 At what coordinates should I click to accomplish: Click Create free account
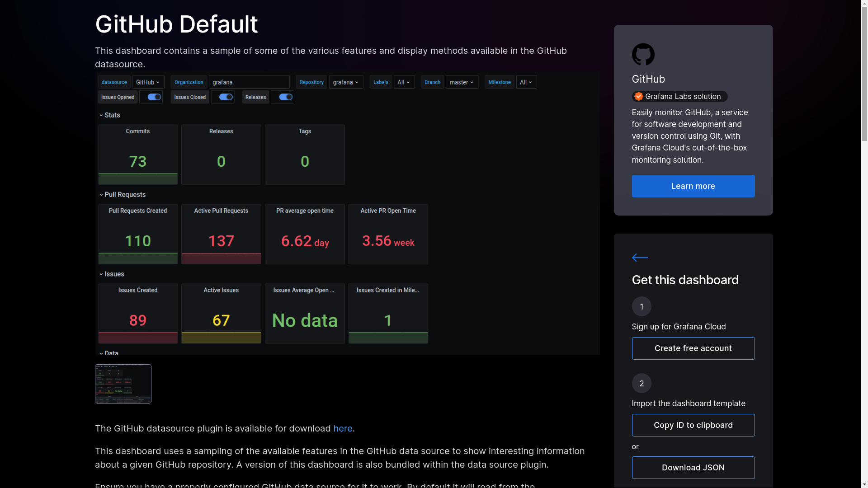pyautogui.click(x=693, y=348)
